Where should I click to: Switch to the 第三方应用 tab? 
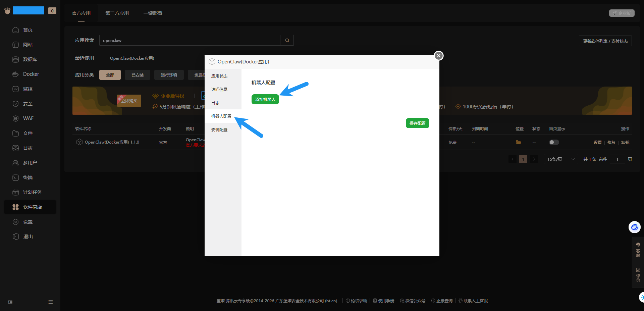click(x=117, y=13)
